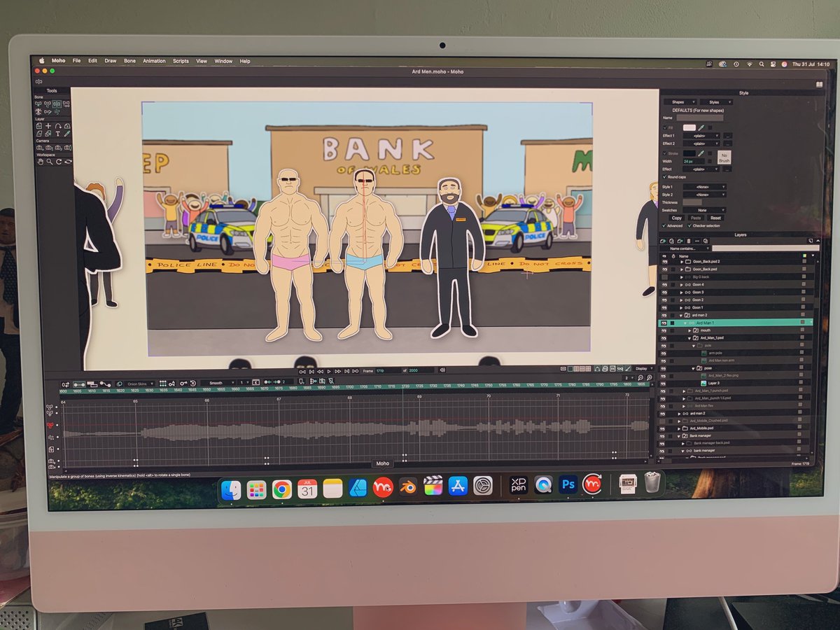Create a new layer in Layers panel
The width and height of the screenshot is (840, 630).
click(x=663, y=241)
